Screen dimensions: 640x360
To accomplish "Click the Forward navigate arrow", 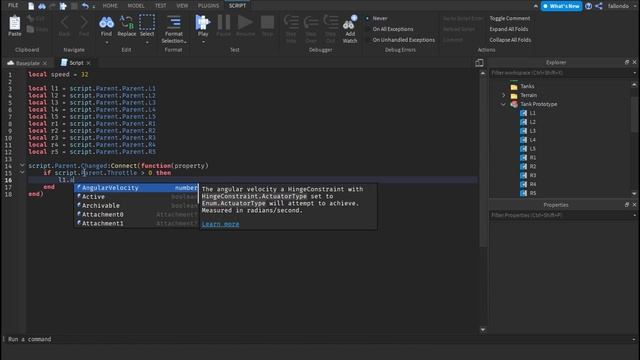I will point(84,22).
